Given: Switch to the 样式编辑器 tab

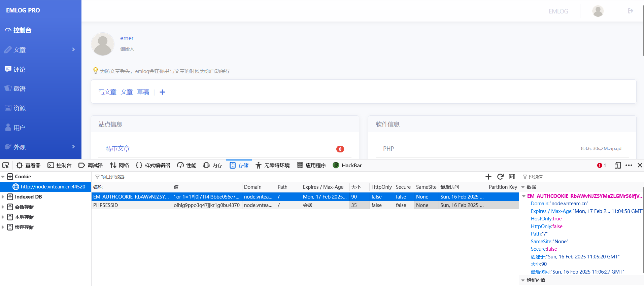Looking at the screenshot, I should [x=153, y=165].
